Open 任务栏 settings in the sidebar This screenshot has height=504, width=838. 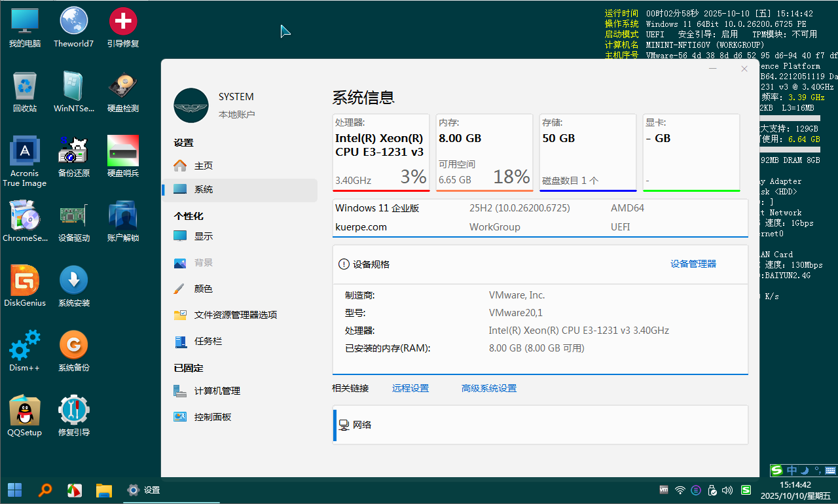point(208,341)
